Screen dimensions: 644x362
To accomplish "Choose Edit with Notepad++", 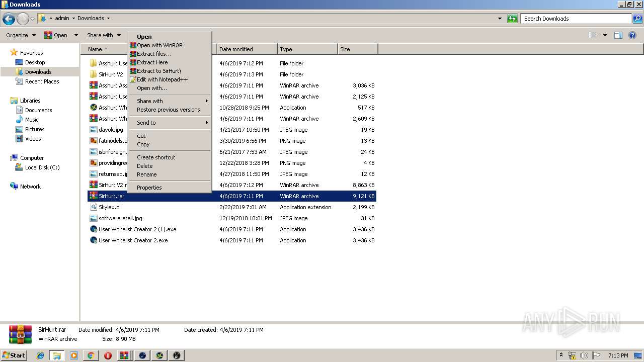I will (170, 79).
